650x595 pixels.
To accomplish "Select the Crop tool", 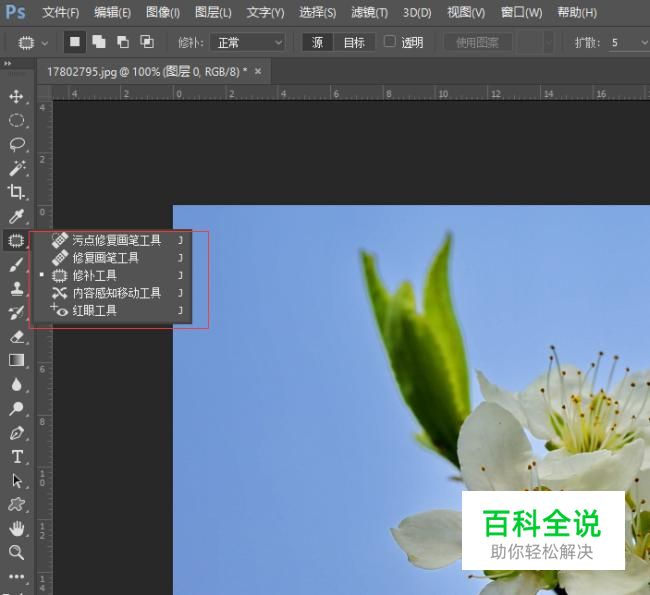I will [x=16, y=192].
